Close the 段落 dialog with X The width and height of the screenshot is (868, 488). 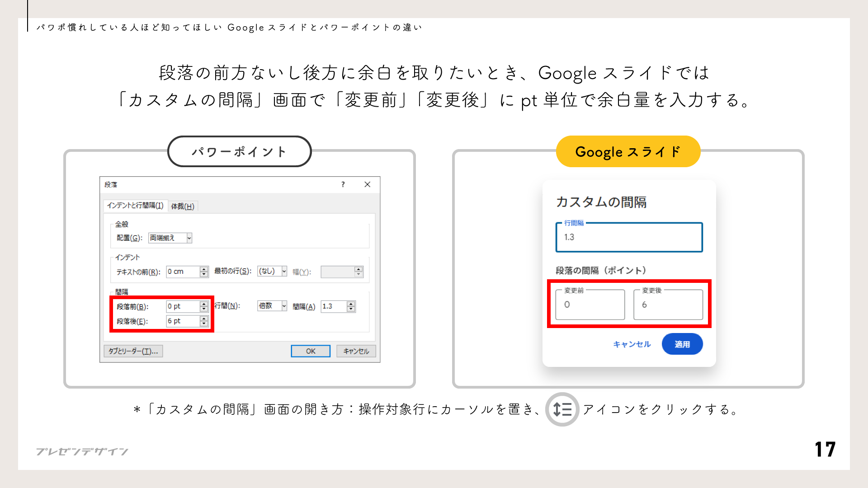[368, 184]
